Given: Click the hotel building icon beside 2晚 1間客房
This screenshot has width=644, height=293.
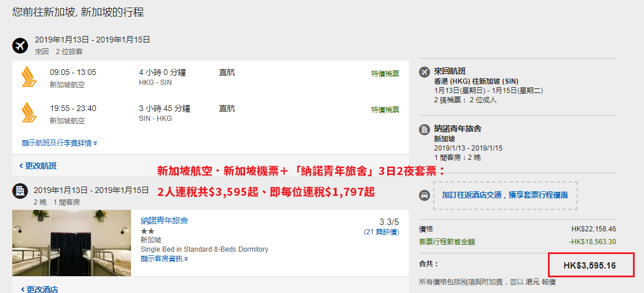Looking at the screenshot, I should pos(20,191).
